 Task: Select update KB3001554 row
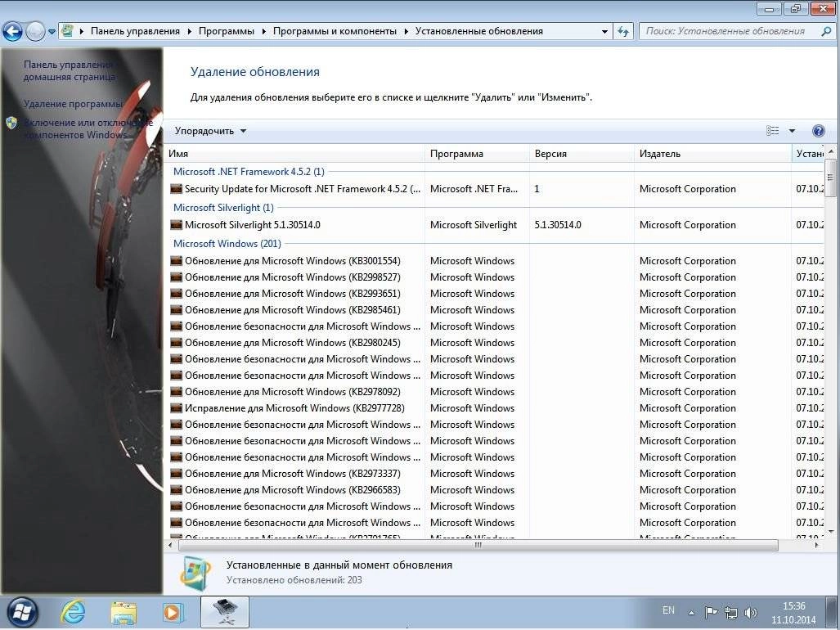pos(495,261)
